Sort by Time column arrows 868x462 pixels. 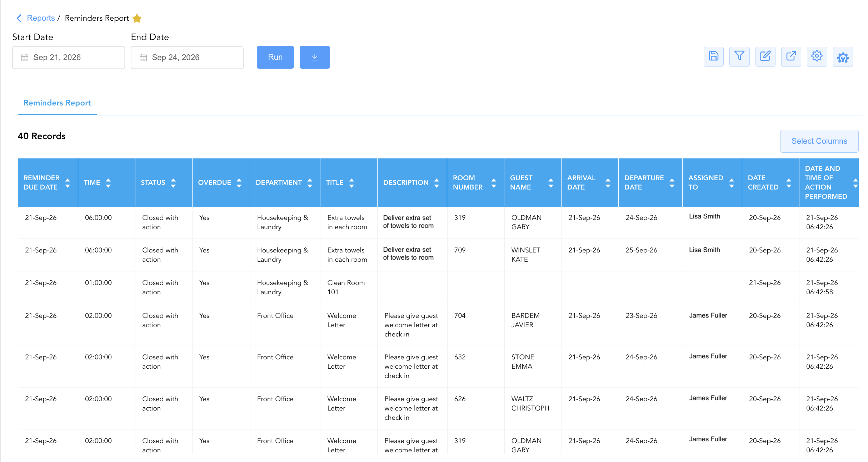coord(108,183)
